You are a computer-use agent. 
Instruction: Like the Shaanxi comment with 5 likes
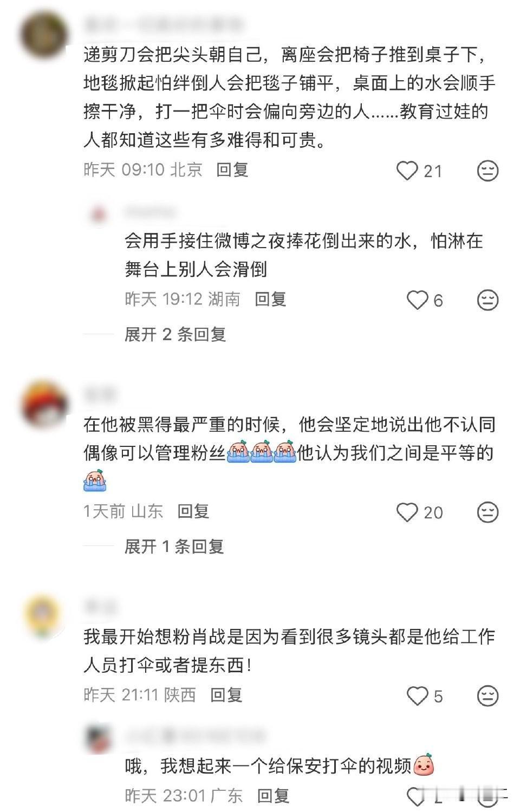418,696
